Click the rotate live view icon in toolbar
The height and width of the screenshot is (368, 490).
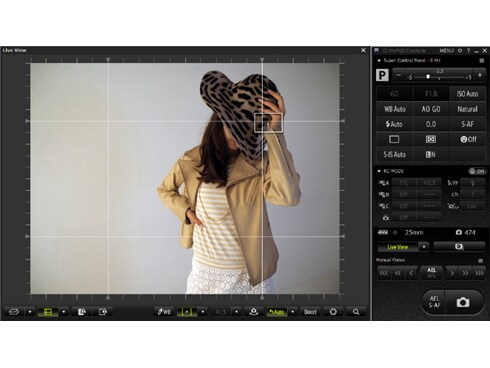click(14, 312)
